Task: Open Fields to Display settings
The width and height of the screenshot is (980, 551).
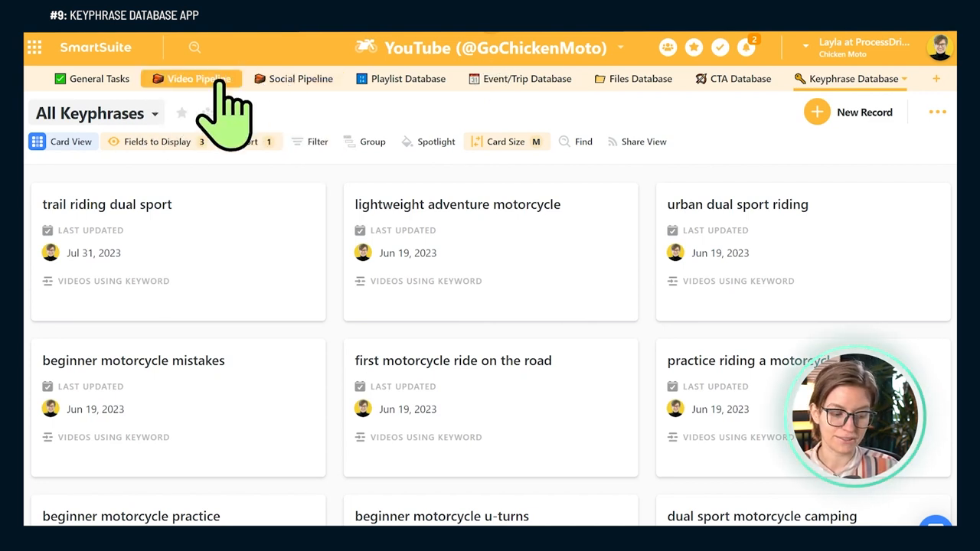Action: pos(156,142)
